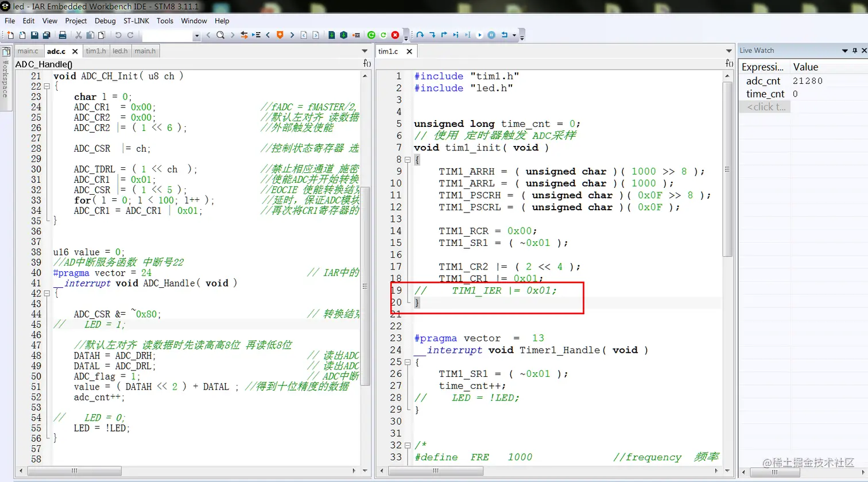The image size is (868, 482).
Task: Switch to the main.h tab
Action: pos(145,51)
